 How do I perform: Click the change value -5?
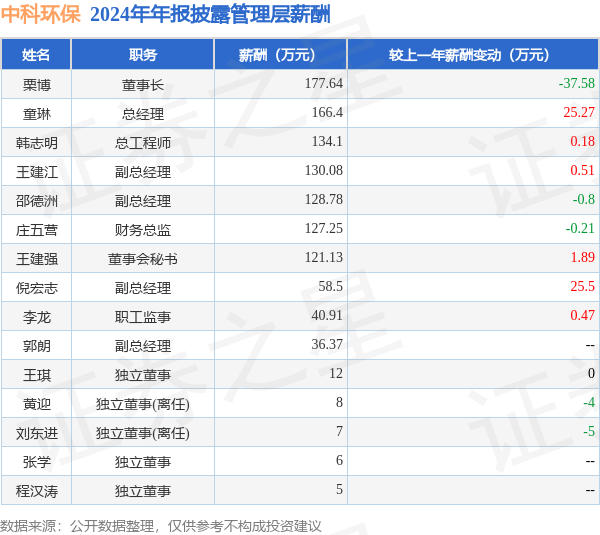point(589,432)
